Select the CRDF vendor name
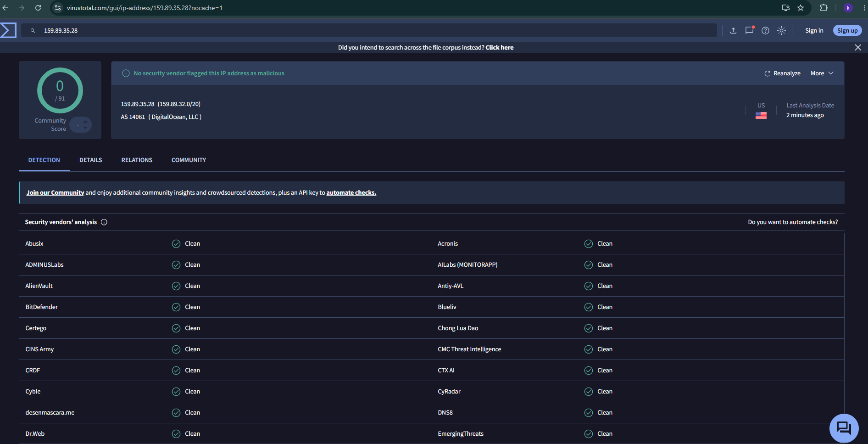The image size is (868, 444). (33, 371)
